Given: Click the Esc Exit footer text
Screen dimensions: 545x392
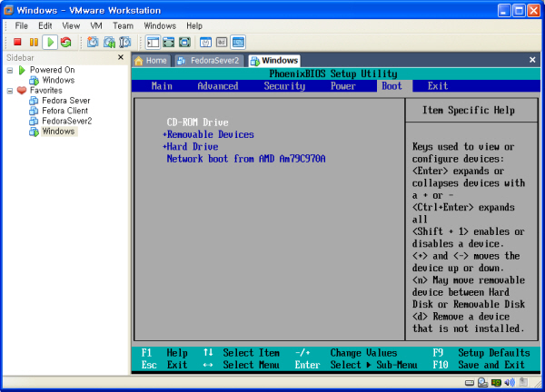Looking at the screenshot, I should pos(164,365).
